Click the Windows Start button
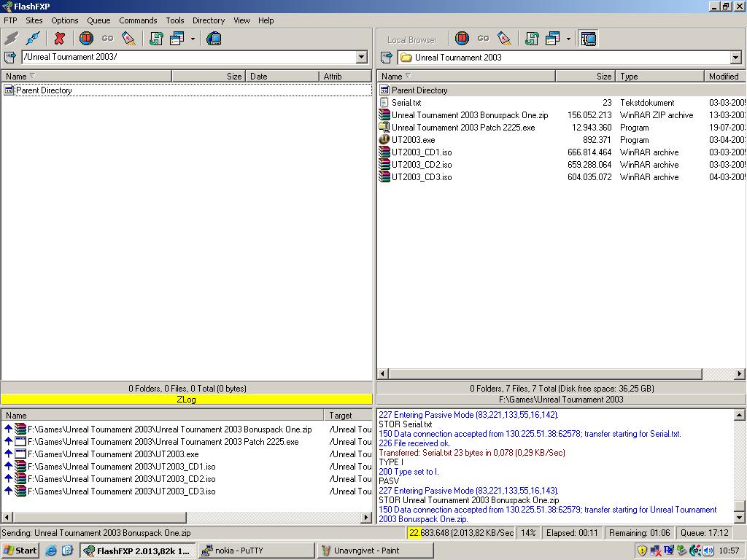 point(20,551)
